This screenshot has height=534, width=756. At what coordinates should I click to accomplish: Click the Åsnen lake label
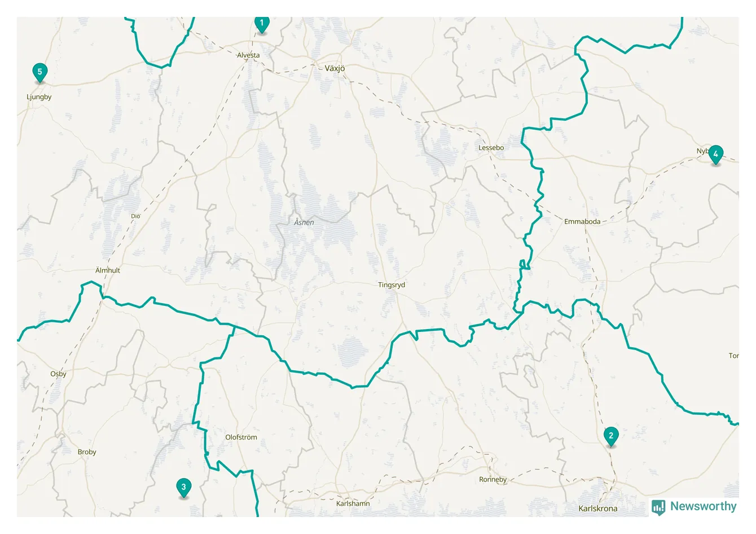tap(304, 222)
